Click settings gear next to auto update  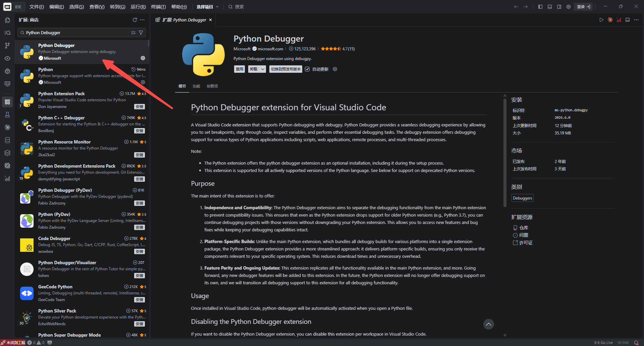[335, 69]
